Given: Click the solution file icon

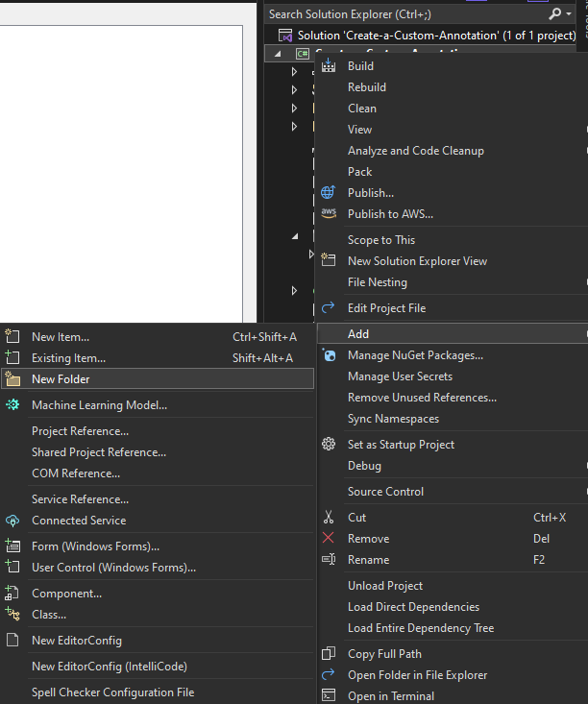Looking at the screenshot, I should tap(285, 36).
